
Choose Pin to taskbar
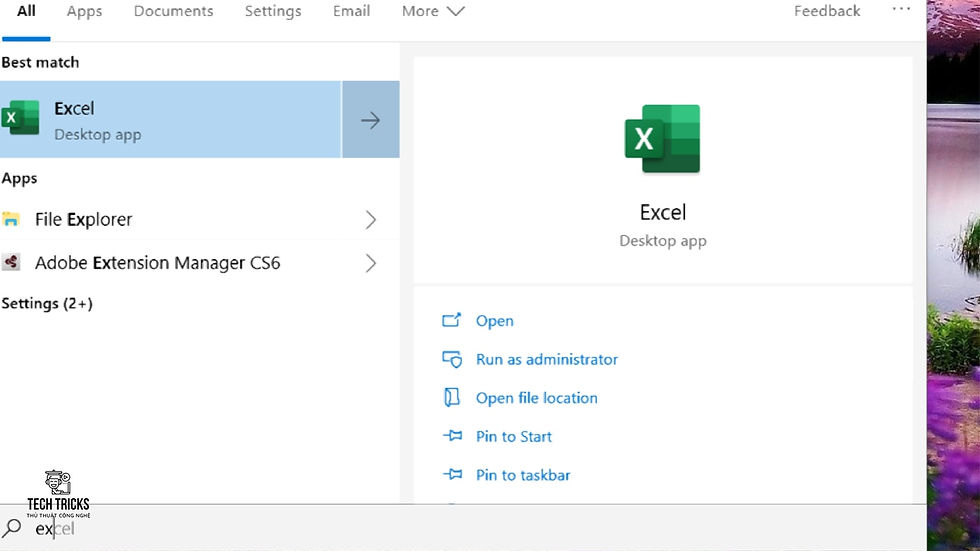pos(523,475)
